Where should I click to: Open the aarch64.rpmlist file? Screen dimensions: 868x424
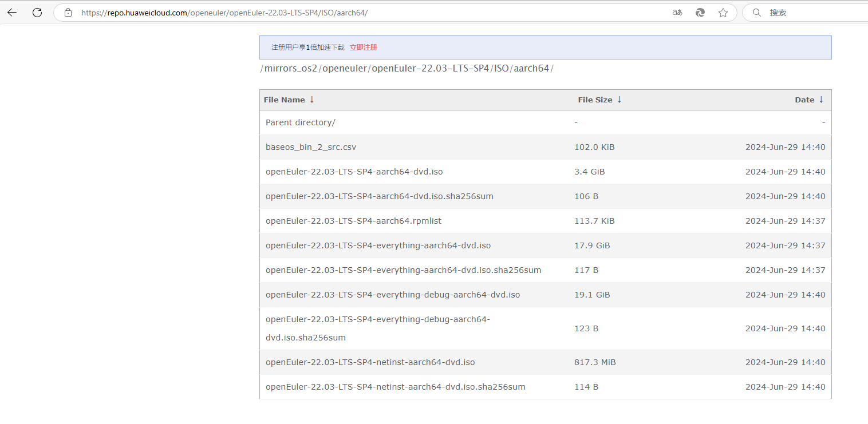click(x=353, y=221)
